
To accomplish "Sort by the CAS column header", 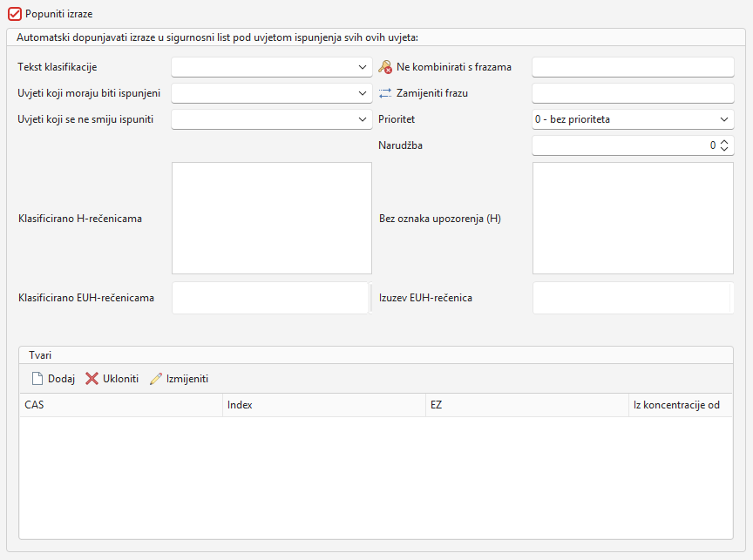I will click(x=121, y=405).
